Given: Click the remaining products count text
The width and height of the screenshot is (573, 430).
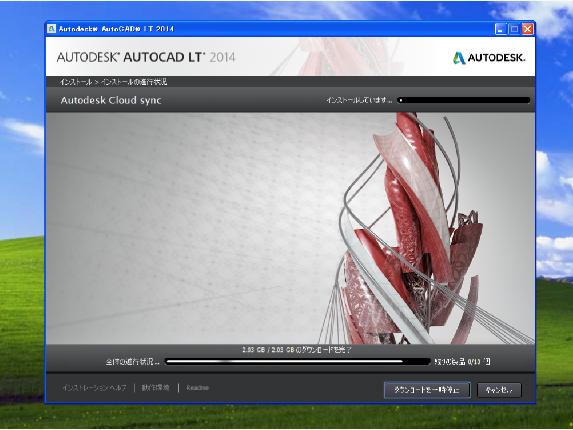Looking at the screenshot, I should (463, 362).
